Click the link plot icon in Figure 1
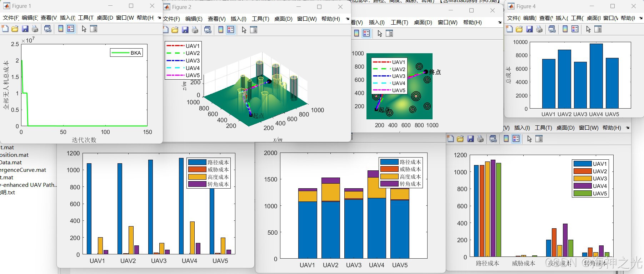 coord(48,29)
